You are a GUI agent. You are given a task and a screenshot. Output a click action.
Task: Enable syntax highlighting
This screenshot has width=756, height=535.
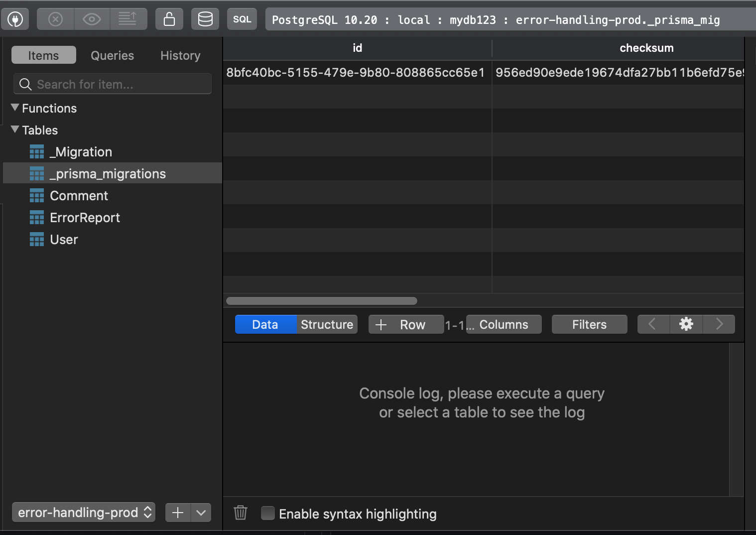268,513
